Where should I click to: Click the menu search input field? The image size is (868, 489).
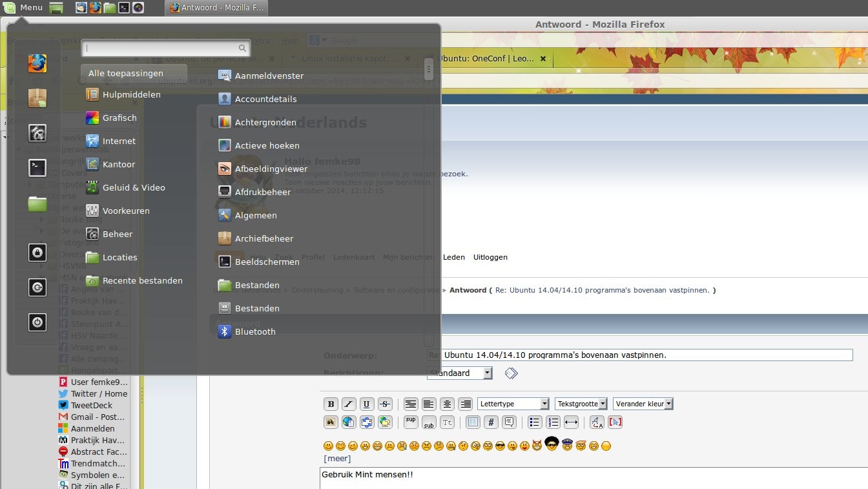[165, 48]
